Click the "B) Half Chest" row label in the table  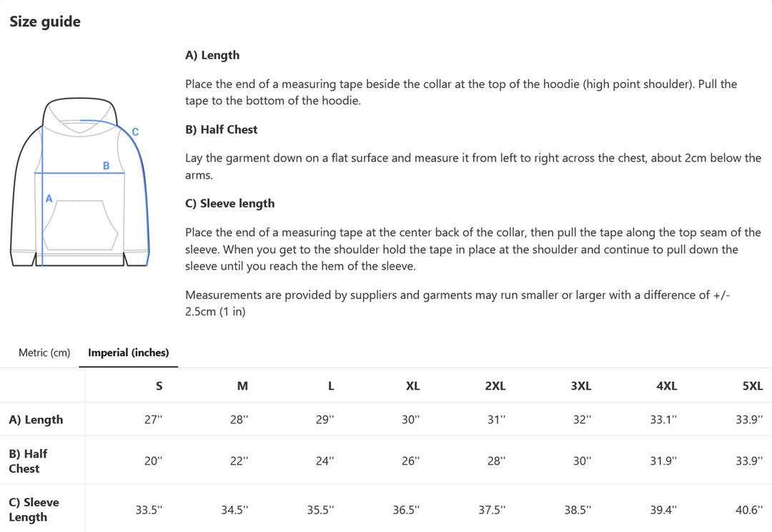coord(28,461)
